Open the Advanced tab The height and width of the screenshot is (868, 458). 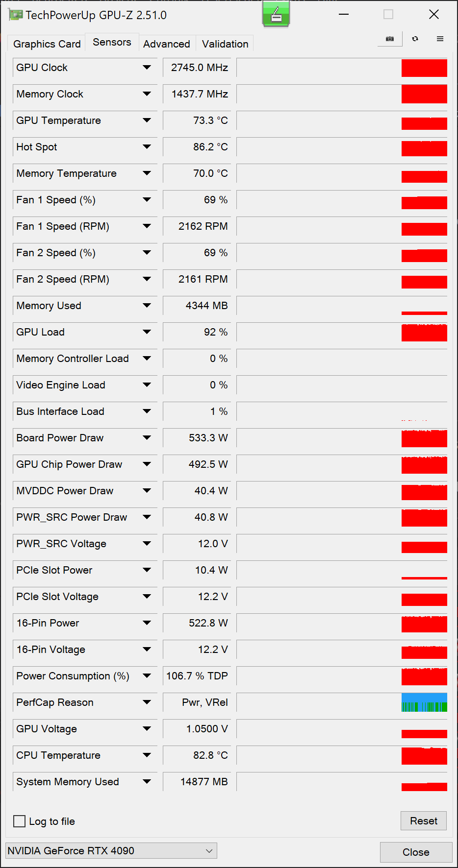[x=167, y=44]
